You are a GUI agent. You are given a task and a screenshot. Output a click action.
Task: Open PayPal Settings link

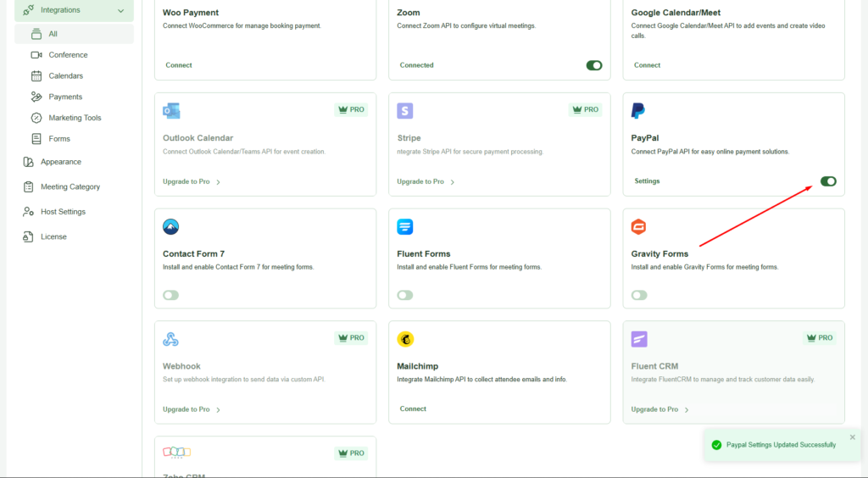coord(647,181)
